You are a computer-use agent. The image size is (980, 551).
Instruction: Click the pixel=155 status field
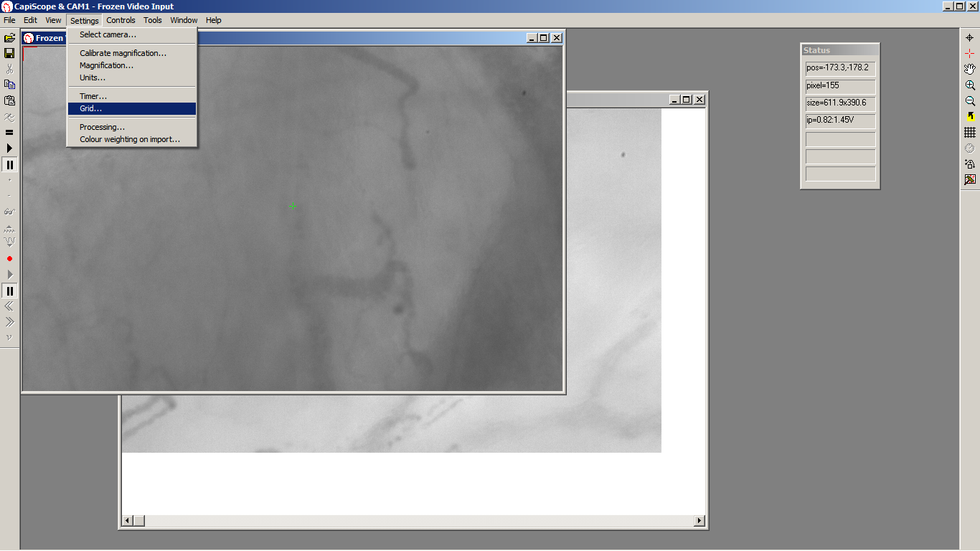tap(840, 85)
